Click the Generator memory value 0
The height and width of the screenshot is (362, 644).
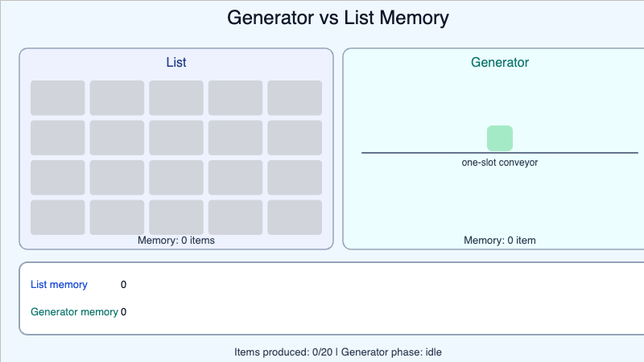[x=124, y=312]
